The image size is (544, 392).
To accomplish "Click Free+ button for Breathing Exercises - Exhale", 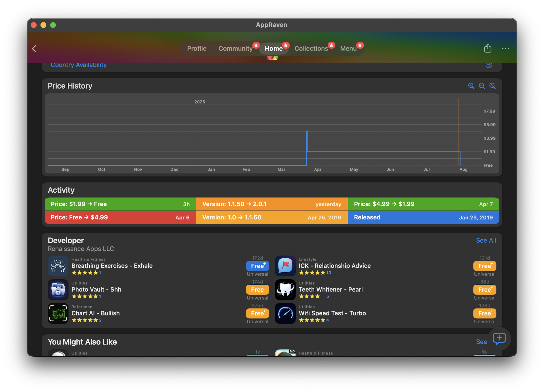I will [x=257, y=266].
